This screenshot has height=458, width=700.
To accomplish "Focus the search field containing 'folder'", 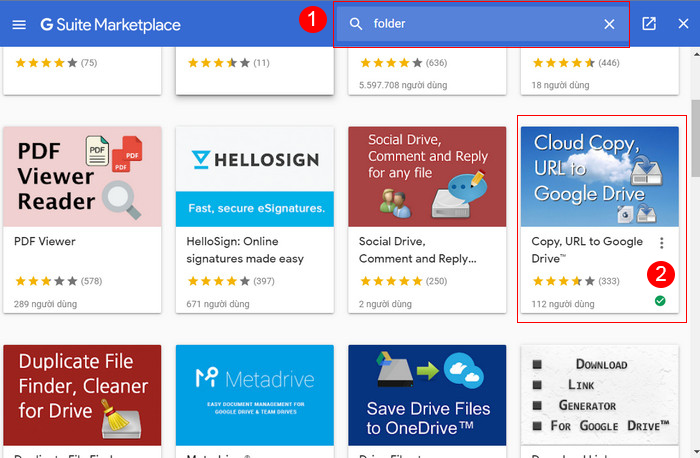I will pyautogui.click(x=481, y=24).
